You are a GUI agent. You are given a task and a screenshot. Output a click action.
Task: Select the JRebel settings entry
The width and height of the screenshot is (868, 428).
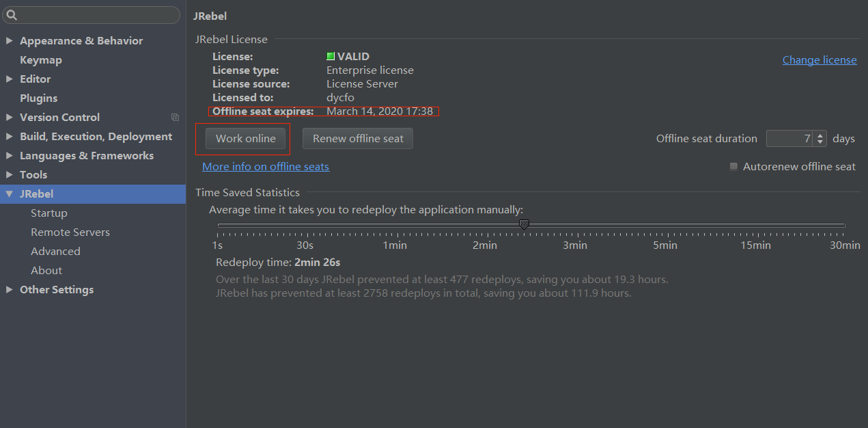tap(93, 194)
